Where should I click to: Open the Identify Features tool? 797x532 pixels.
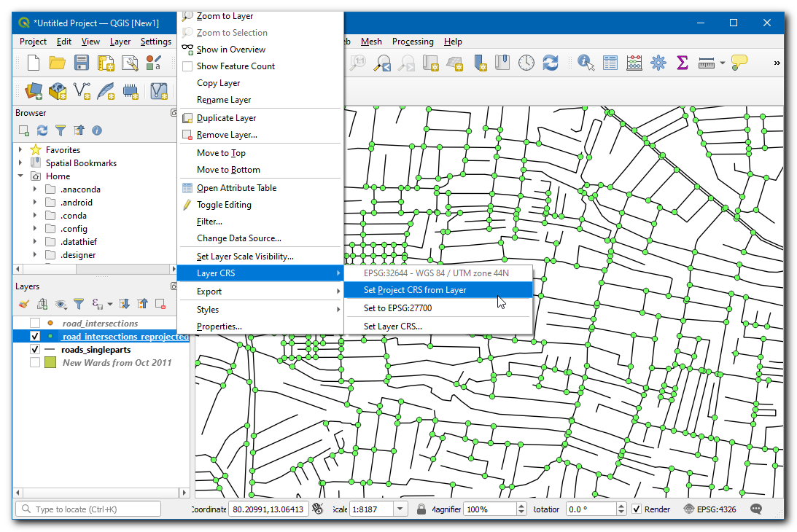click(586, 63)
